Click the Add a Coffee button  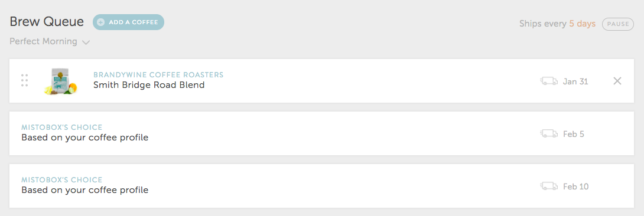(x=128, y=22)
